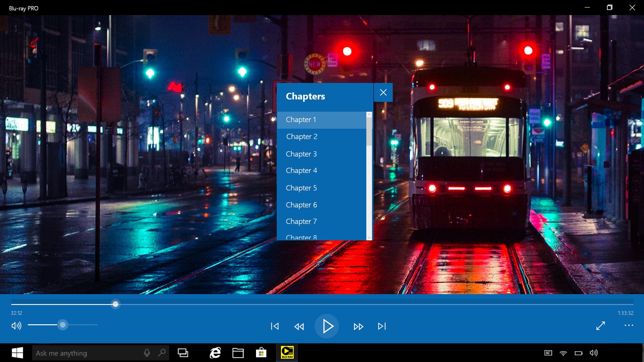
Task: Select Chapter 7 from the list
Action: 301,221
